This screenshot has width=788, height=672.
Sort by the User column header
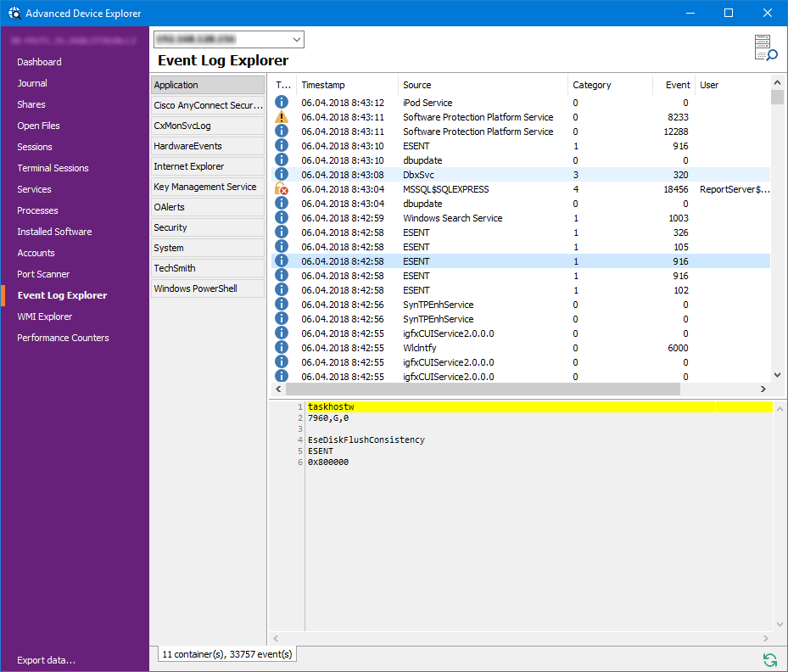[733, 85]
